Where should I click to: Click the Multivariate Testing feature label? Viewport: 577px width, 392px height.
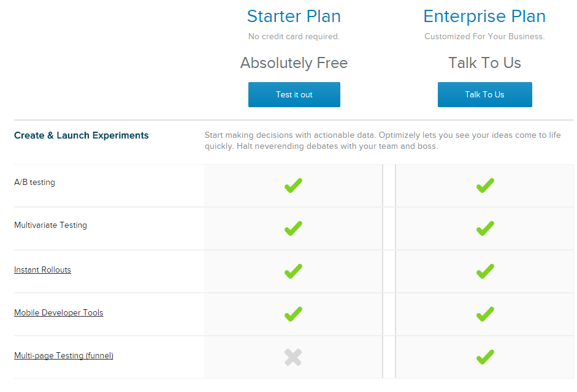point(50,225)
